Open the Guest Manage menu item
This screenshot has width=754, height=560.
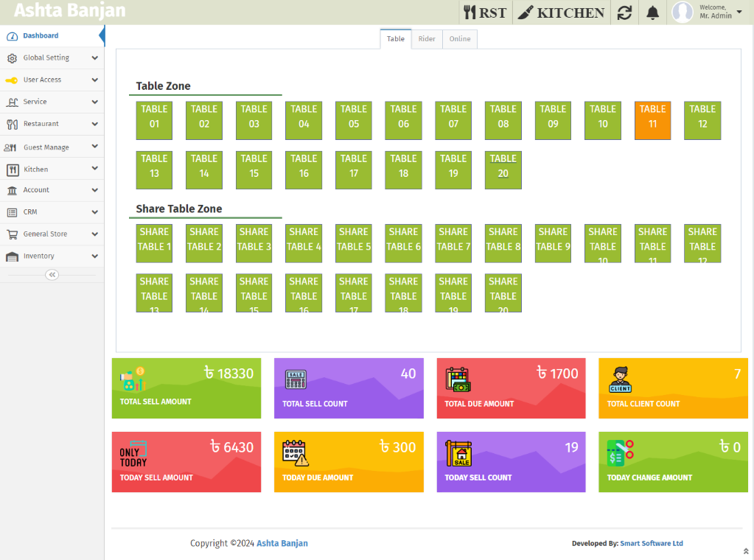click(x=52, y=147)
